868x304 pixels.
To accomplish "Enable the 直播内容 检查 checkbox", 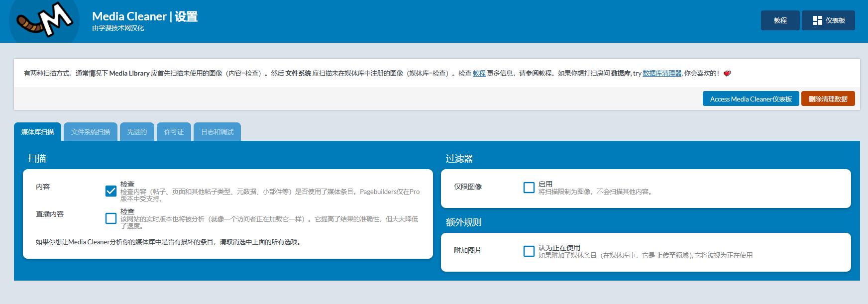I will [111, 218].
